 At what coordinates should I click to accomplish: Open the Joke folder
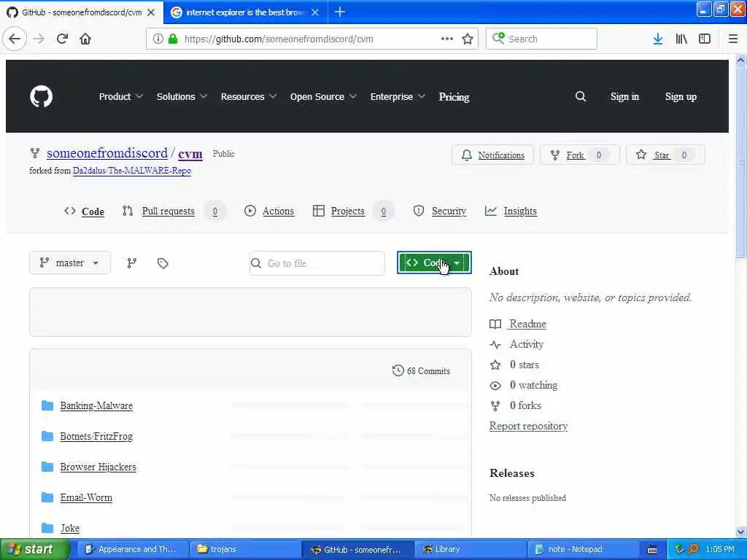(x=70, y=528)
